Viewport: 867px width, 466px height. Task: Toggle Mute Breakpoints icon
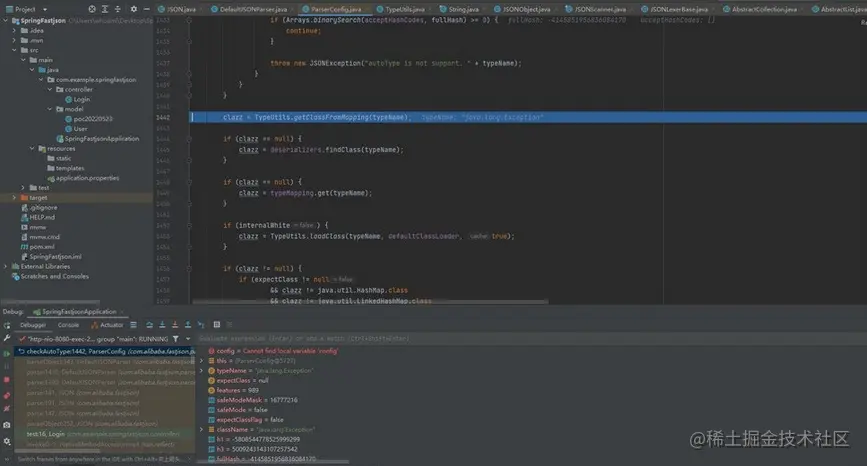coord(7,409)
